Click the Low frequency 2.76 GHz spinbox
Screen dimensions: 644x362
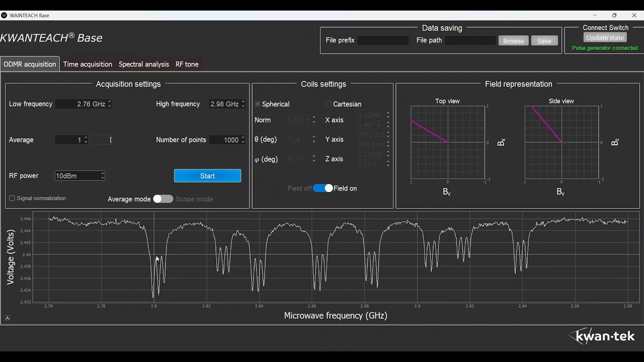(x=84, y=104)
